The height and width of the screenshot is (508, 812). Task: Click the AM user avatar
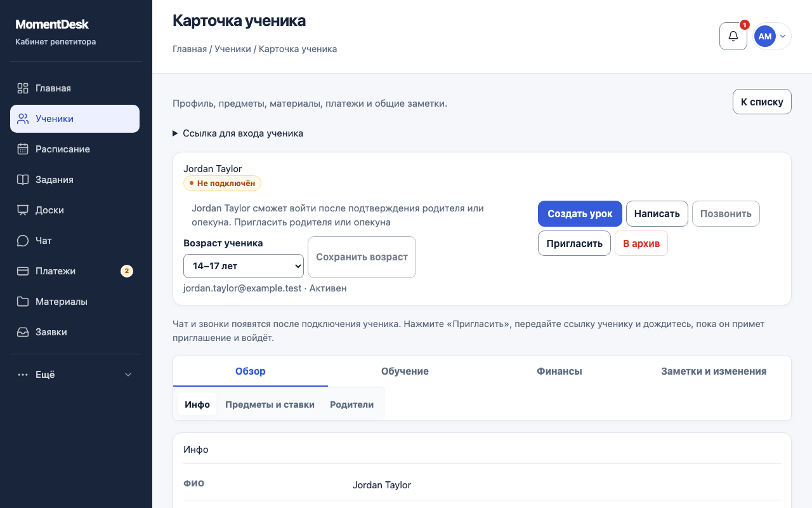click(765, 36)
